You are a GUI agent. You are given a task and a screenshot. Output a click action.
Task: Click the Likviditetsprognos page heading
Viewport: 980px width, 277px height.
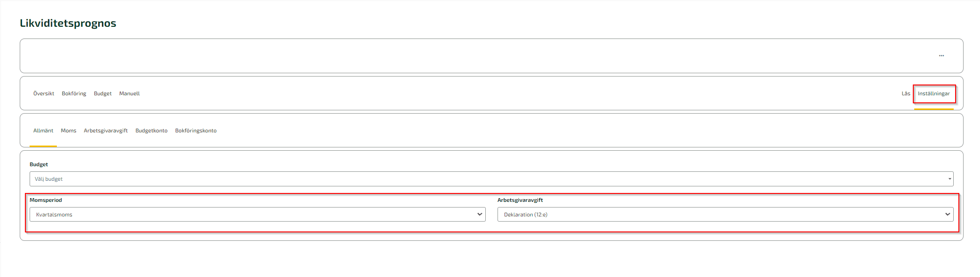[68, 23]
